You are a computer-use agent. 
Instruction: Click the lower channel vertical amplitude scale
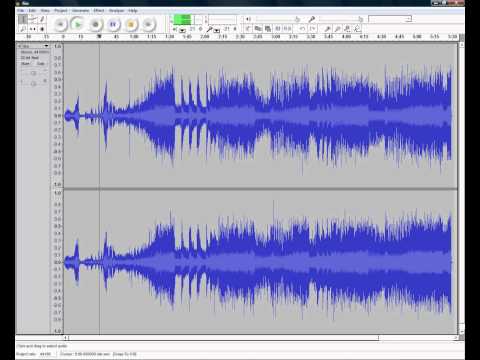(x=57, y=262)
